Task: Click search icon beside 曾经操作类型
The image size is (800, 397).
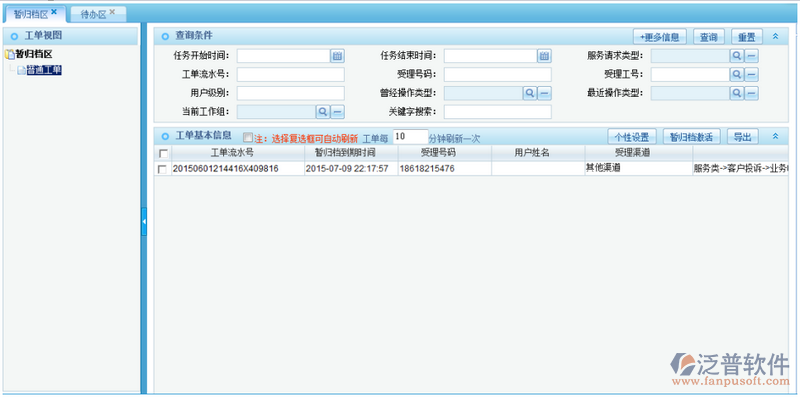Action: pyautogui.click(x=530, y=93)
